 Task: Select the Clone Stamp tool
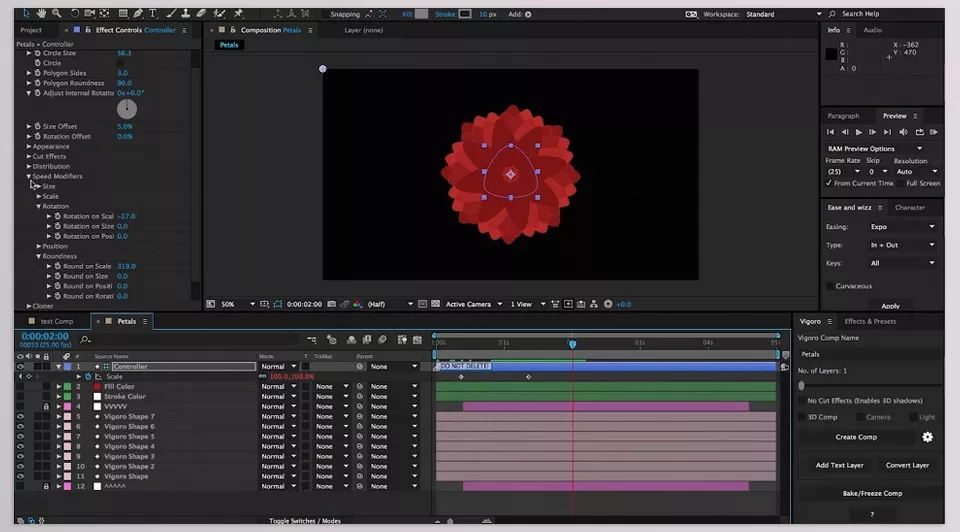click(186, 13)
